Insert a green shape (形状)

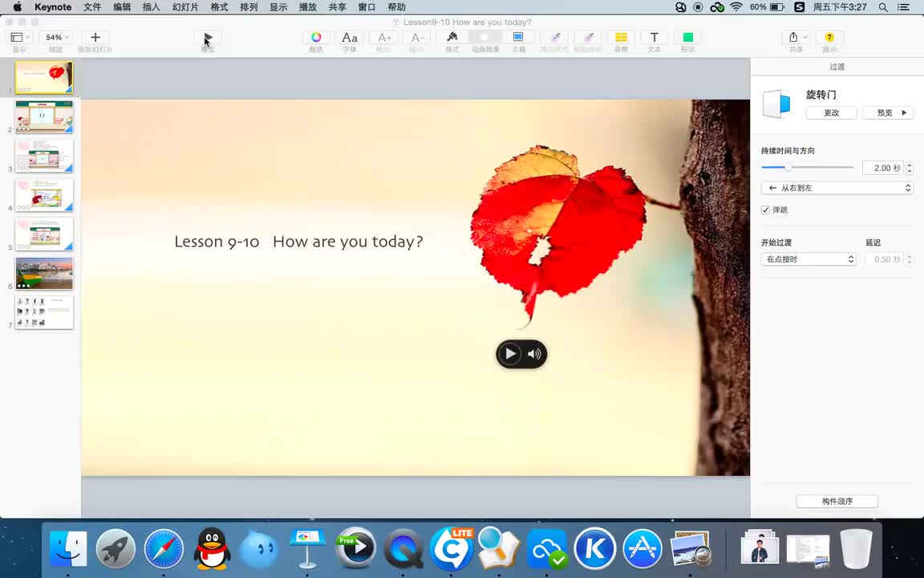(687, 38)
